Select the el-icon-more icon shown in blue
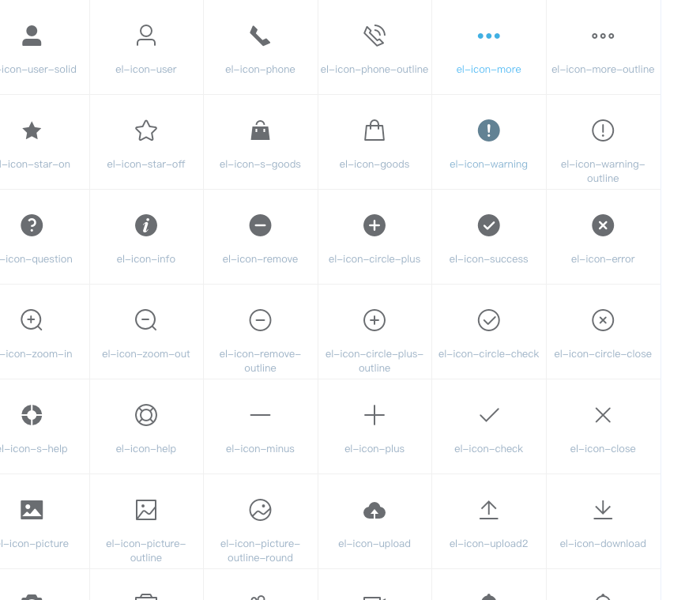 488,35
